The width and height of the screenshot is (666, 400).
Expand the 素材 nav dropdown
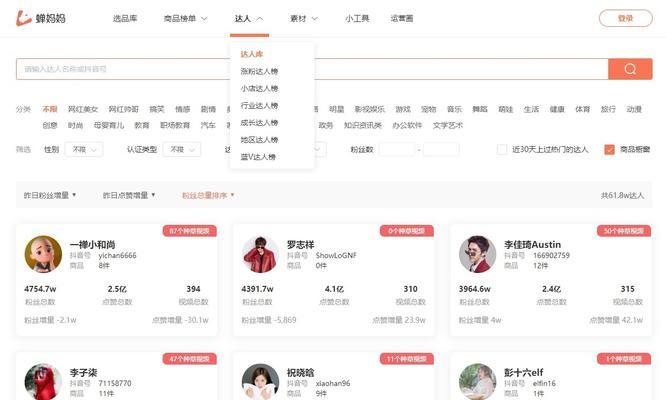pyautogui.click(x=304, y=18)
